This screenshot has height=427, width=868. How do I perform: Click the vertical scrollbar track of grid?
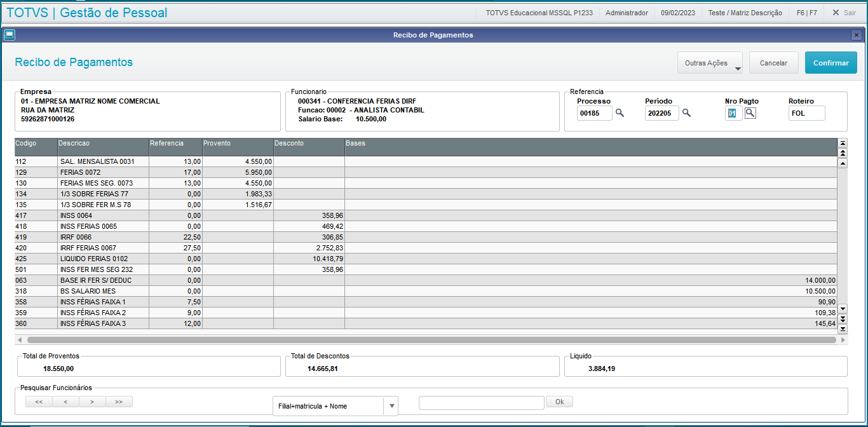click(x=843, y=236)
